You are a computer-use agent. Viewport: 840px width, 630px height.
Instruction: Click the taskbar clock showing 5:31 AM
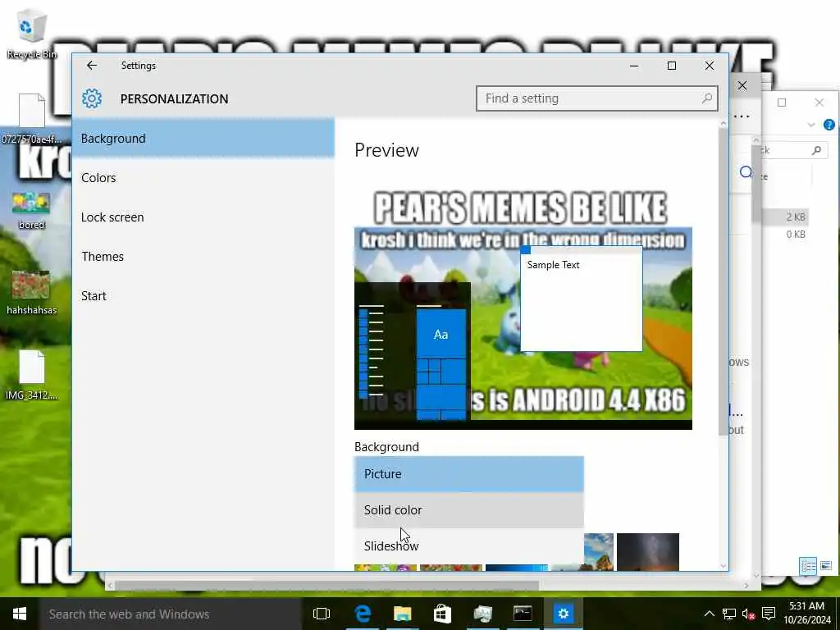(x=806, y=614)
